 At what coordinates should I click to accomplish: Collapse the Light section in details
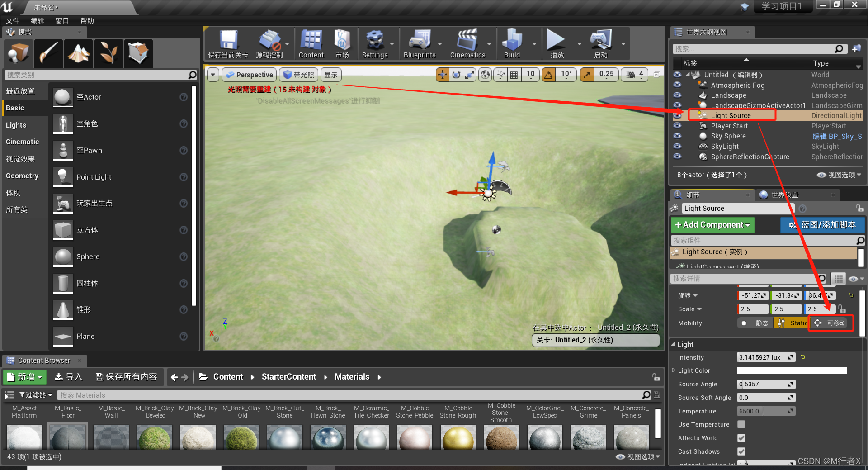673,344
